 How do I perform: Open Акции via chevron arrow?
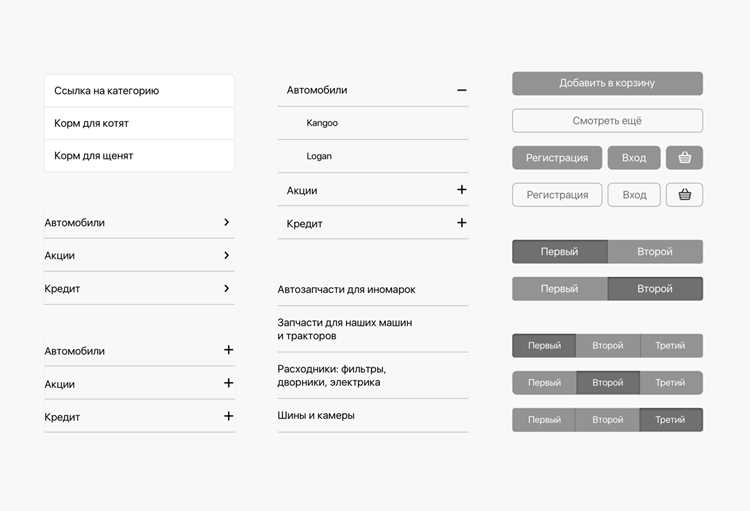pos(227,255)
